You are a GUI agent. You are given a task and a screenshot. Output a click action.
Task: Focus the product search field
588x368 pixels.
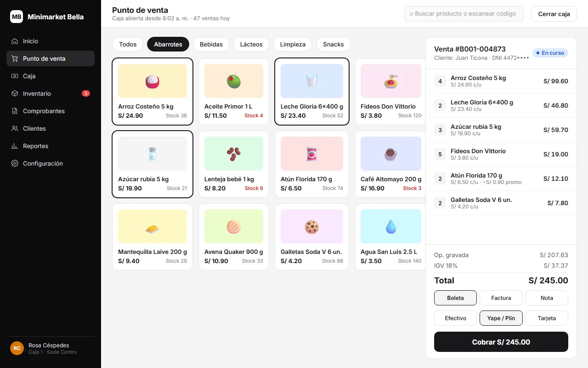[464, 14]
